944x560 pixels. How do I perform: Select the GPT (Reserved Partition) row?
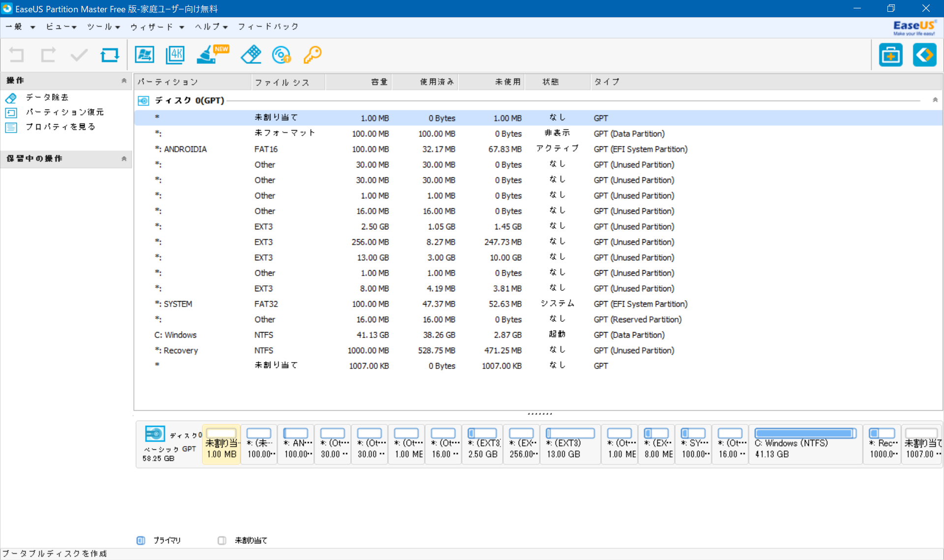tap(538, 319)
